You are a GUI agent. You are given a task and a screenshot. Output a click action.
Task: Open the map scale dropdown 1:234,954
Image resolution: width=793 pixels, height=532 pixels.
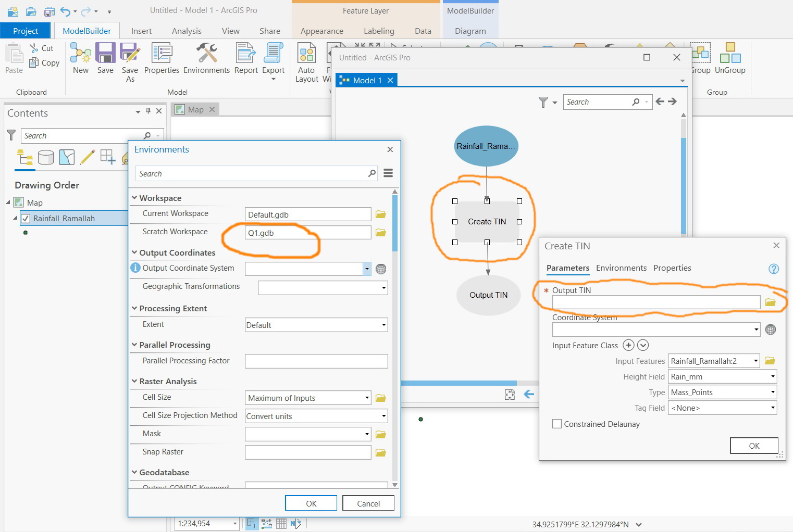pyautogui.click(x=234, y=524)
